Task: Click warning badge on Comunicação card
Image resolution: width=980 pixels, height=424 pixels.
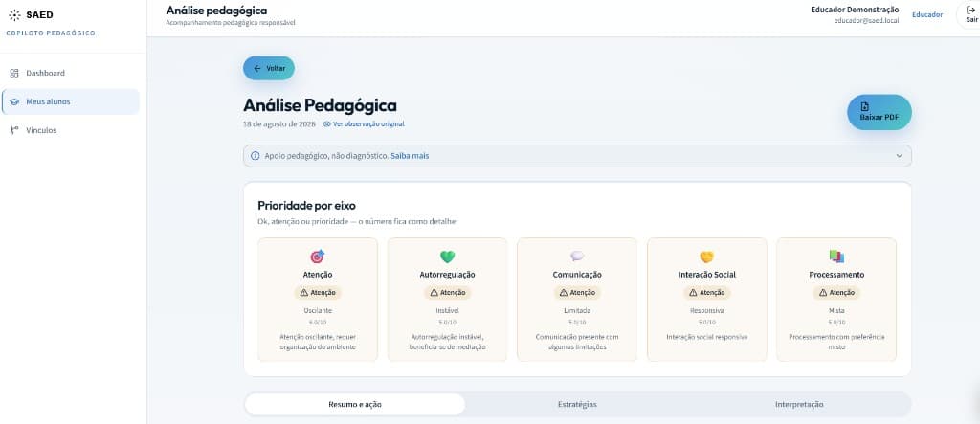Action: click(577, 292)
